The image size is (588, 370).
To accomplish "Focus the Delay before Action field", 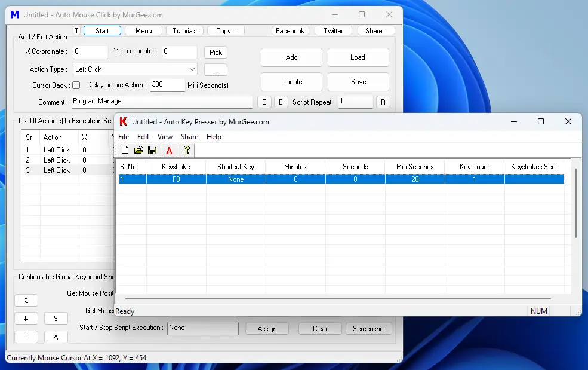I will tap(167, 85).
